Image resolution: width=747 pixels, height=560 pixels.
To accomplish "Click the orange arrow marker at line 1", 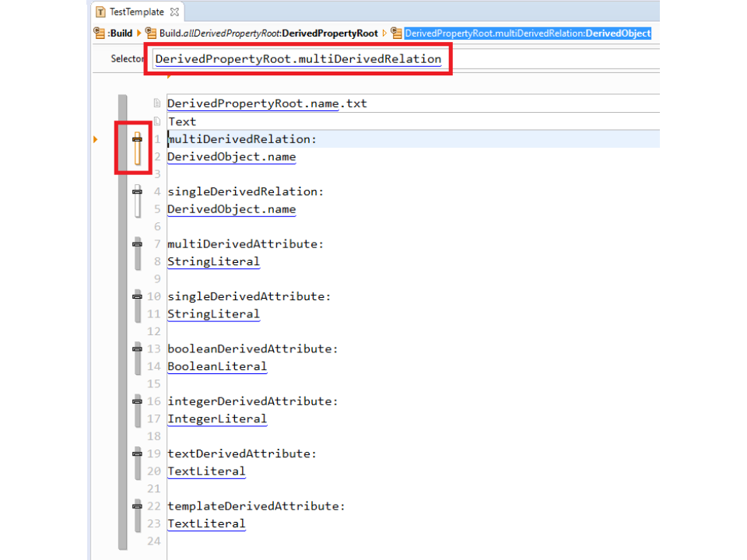I will 96,139.
